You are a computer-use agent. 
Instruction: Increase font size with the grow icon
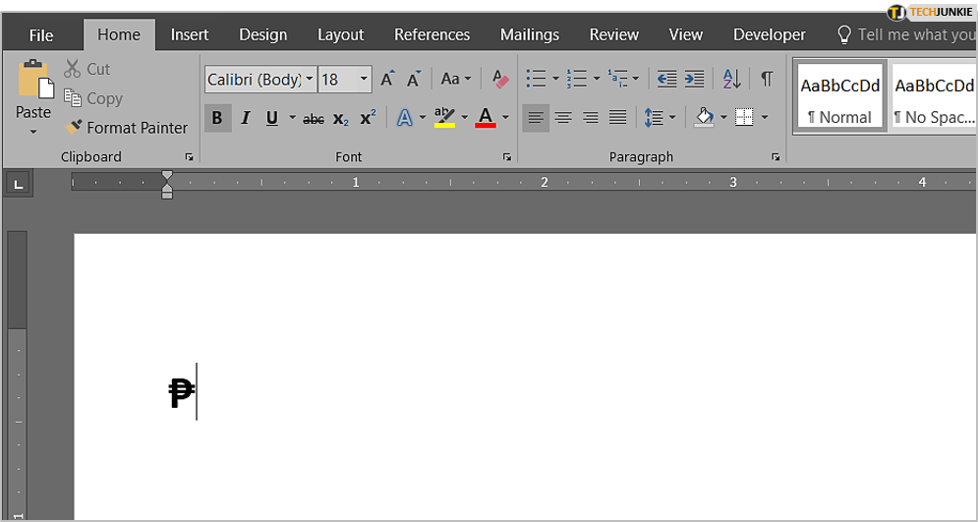tap(387, 79)
